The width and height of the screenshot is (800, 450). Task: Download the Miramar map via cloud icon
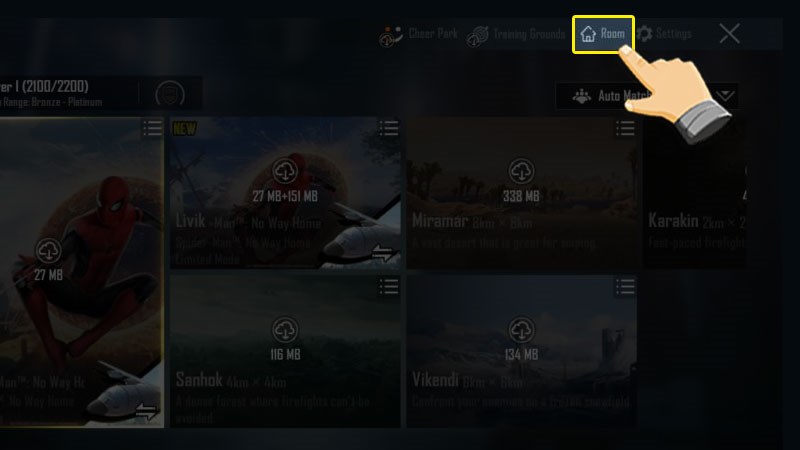coord(521,171)
